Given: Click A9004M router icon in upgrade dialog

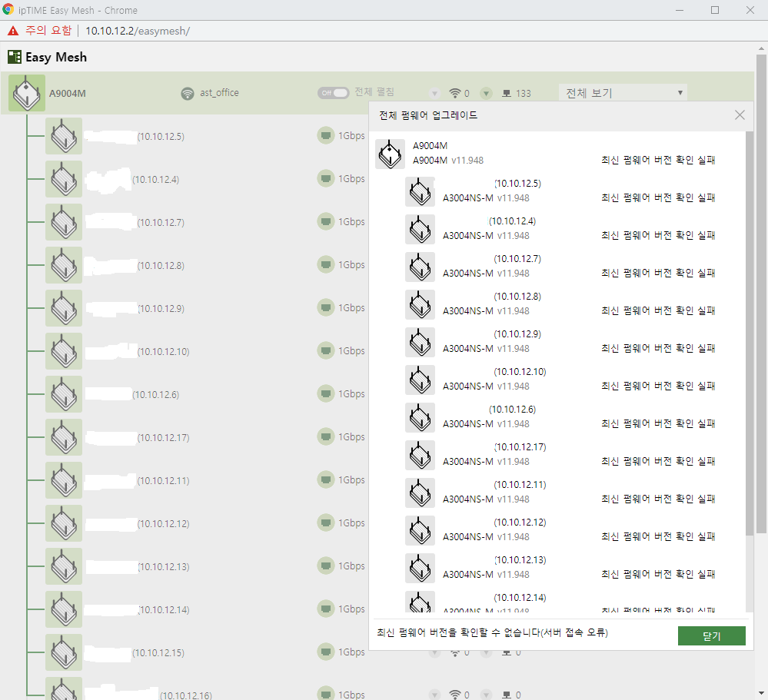Looking at the screenshot, I should [x=390, y=154].
